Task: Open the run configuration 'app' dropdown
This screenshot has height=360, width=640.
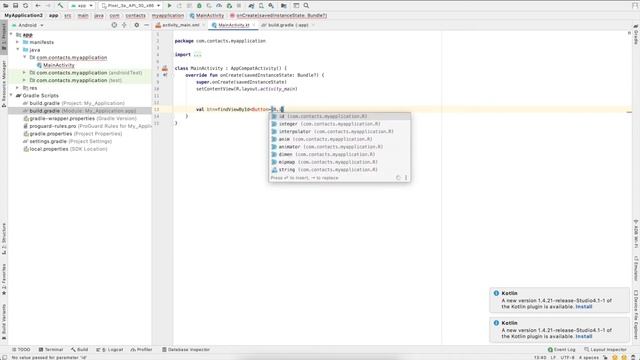Action: pyautogui.click(x=82, y=6)
